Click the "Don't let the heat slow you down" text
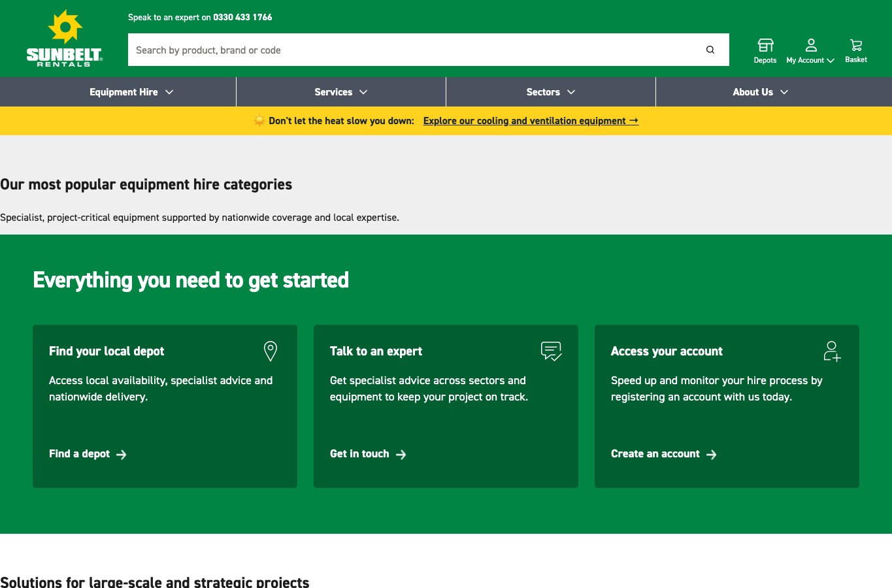Viewport: 892px width, 588px height. [x=341, y=121]
